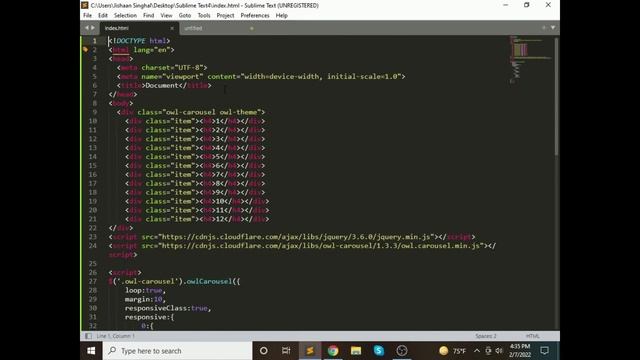
Task: Close the index.html tab
Action: (x=172, y=28)
